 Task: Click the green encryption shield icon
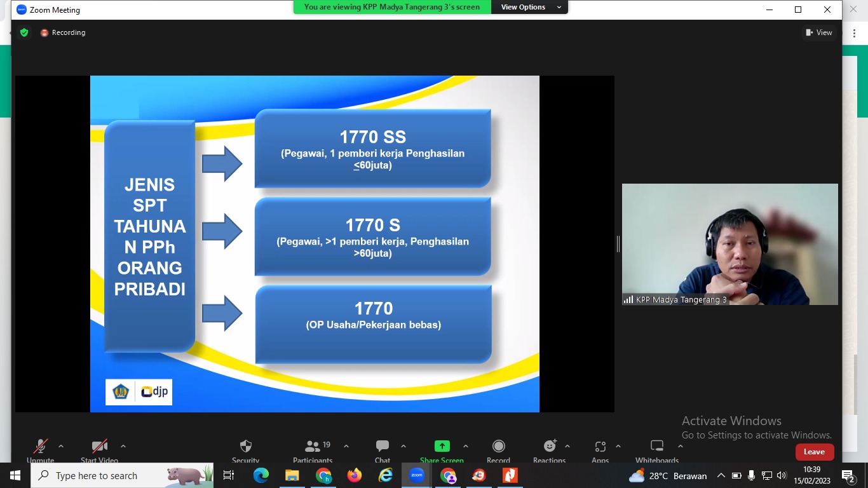[x=24, y=32]
